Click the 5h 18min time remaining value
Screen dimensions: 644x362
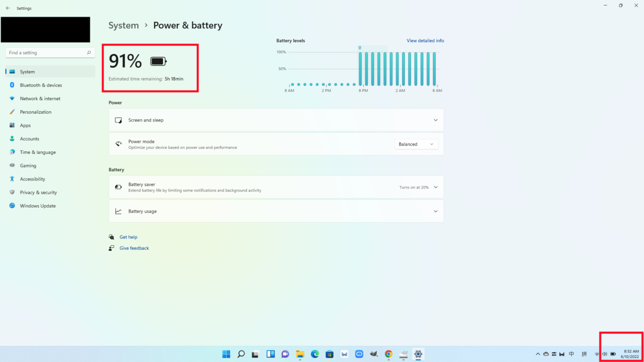click(174, 79)
